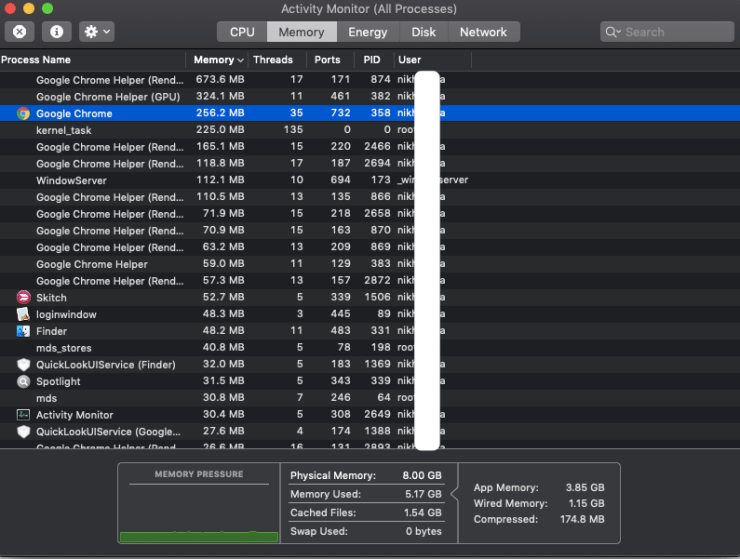Select plain Google Chrome Helper row
Screen dimensions: 740x559
[370, 264]
